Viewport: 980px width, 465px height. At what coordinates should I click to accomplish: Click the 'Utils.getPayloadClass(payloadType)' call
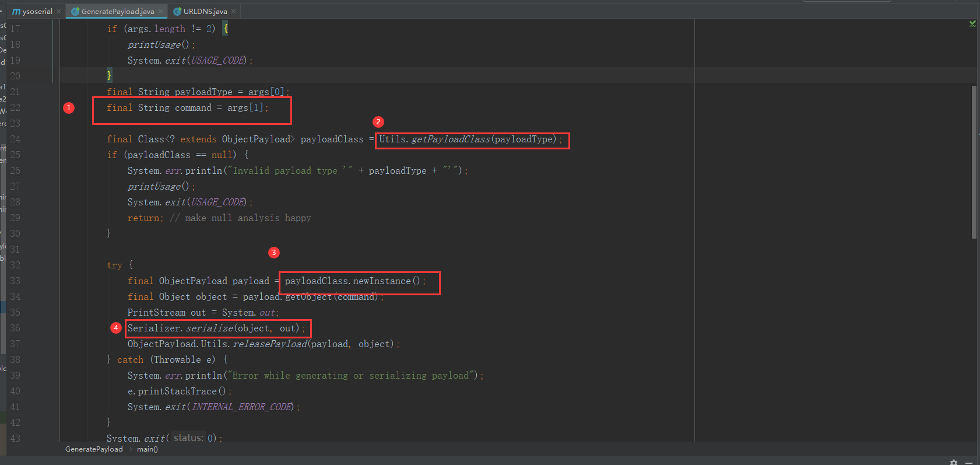click(x=468, y=139)
